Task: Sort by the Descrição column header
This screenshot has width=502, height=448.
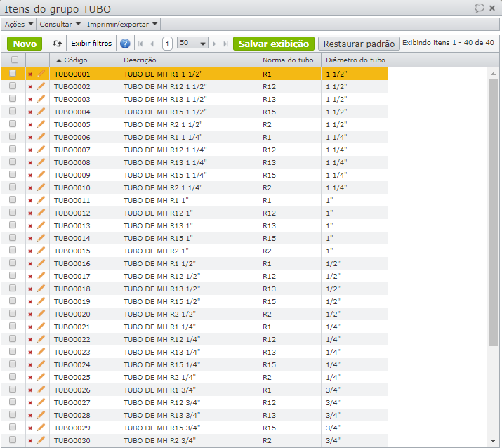Action: click(x=188, y=60)
